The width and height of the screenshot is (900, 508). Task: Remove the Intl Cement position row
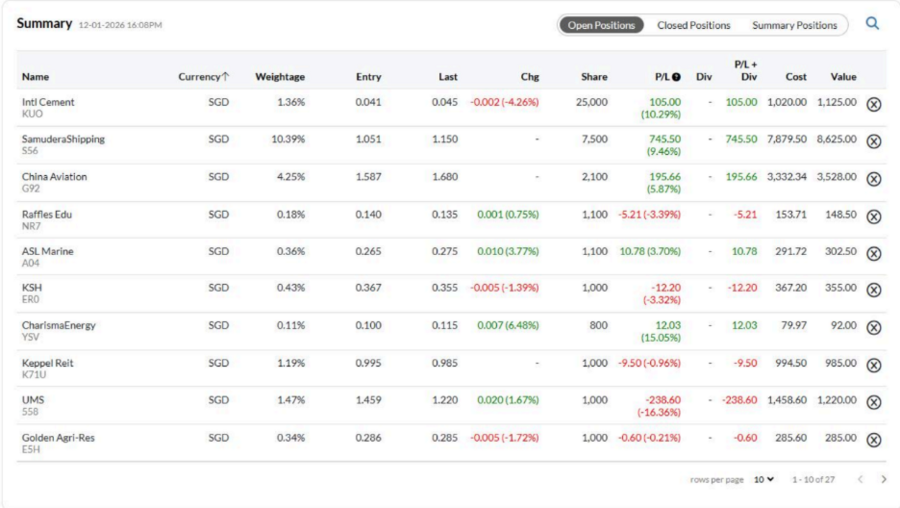873,104
